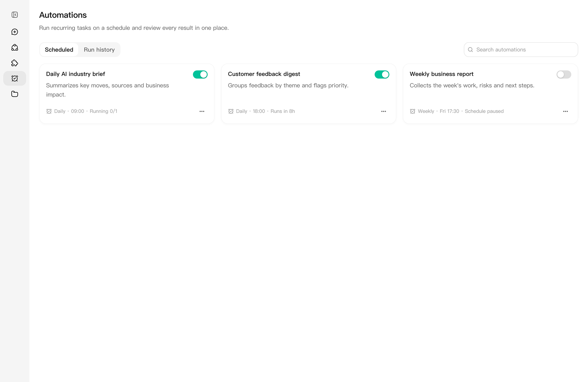Click the 'Running 0/1' status text

pyautogui.click(x=104, y=111)
